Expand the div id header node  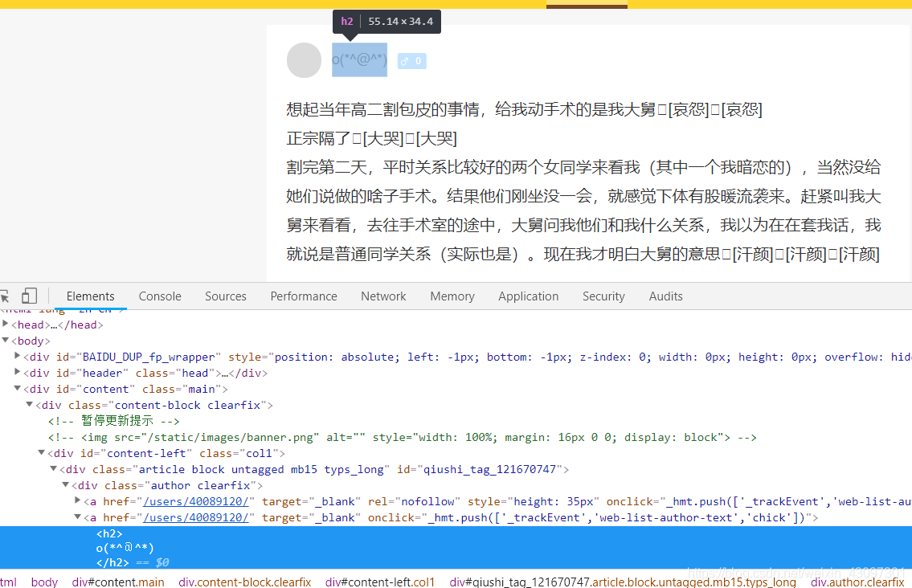click(18, 372)
